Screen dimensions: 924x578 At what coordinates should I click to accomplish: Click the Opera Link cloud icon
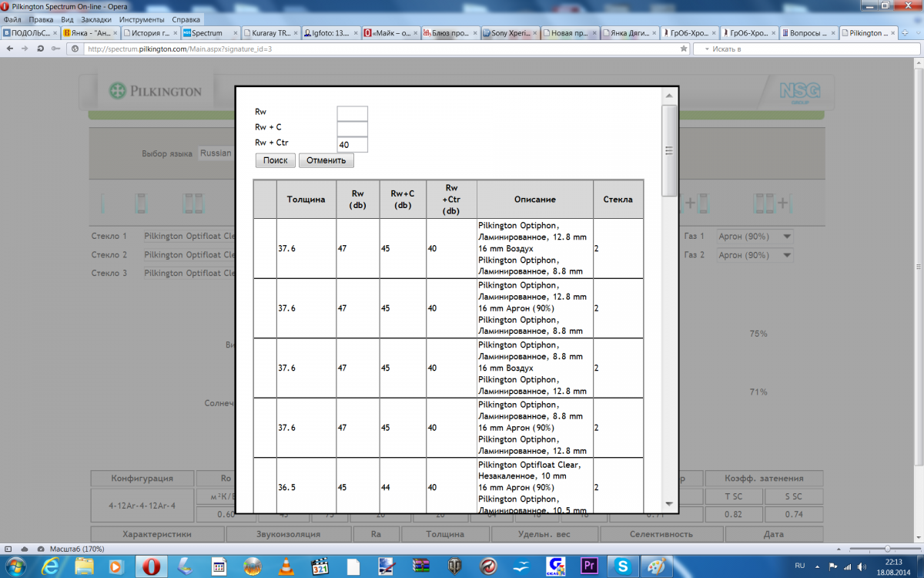point(25,548)
